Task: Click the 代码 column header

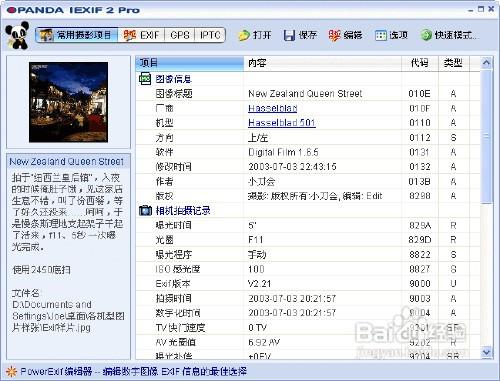Action: pos(420,63)
